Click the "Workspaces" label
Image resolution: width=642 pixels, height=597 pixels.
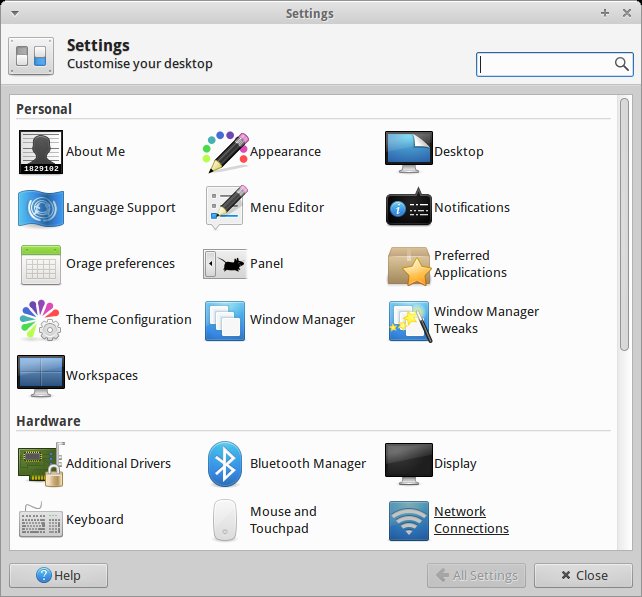coord(102,375)
